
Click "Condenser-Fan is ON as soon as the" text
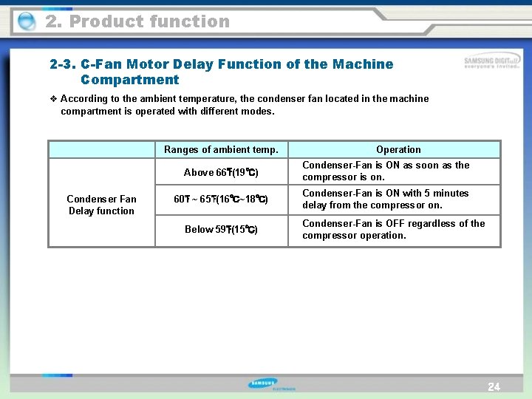386,166
